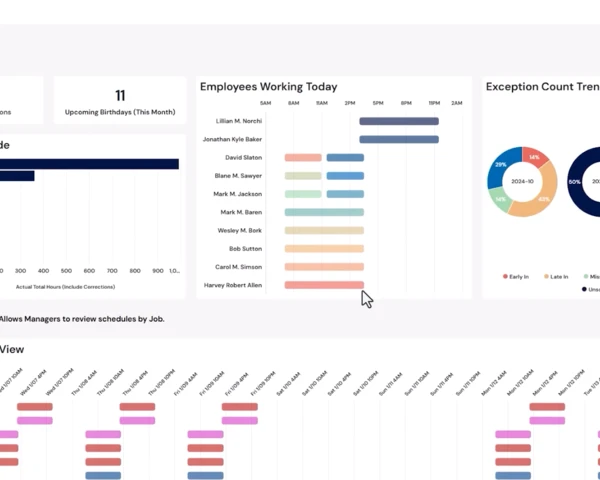
Task: Click the longest navy total hours bar
Action: point(89,164)
